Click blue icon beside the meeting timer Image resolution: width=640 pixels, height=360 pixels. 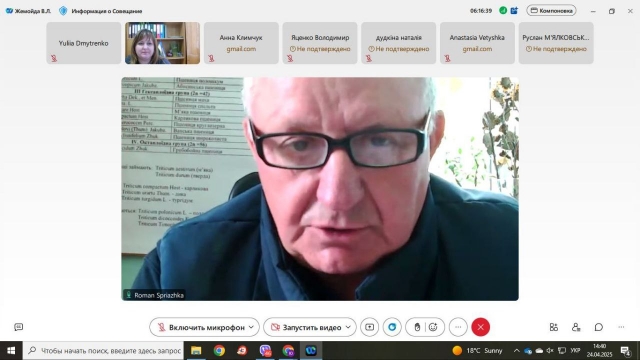point(514,11)
